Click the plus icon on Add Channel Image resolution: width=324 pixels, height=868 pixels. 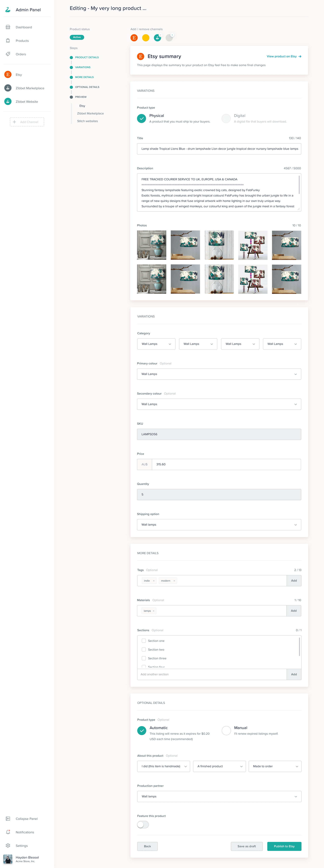click(x=15, y=122)
